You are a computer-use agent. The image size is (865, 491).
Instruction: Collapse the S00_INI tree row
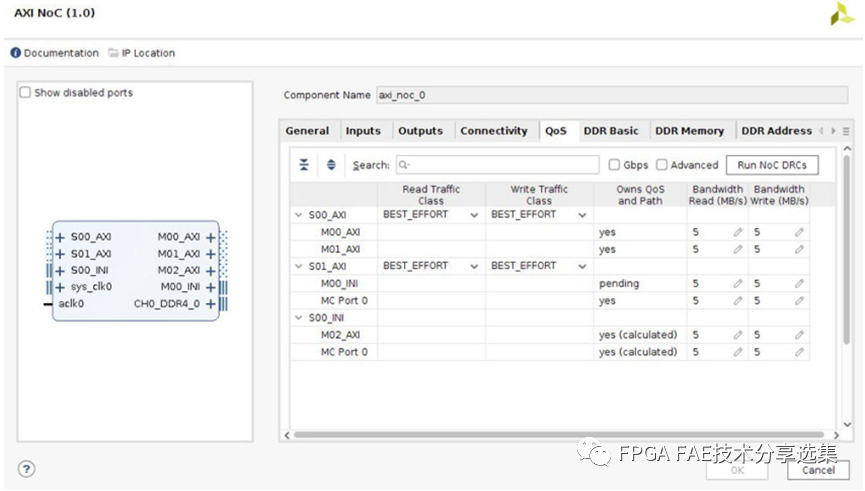pos(298,317)
